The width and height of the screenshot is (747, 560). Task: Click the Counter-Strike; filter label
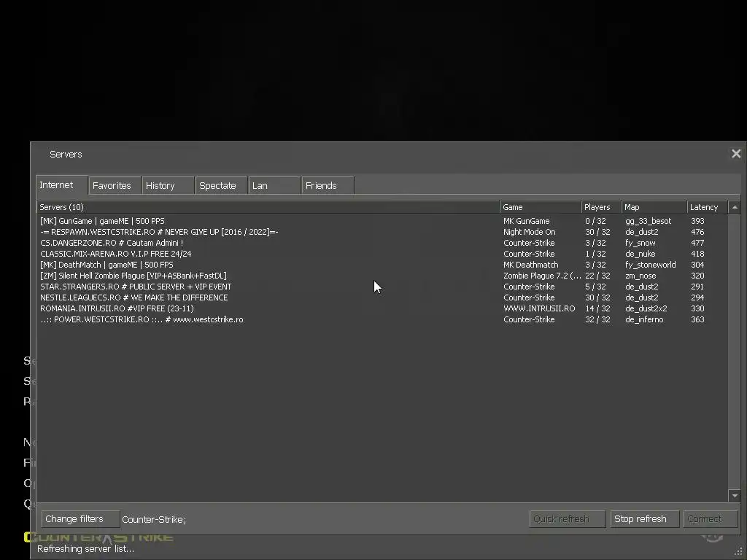coord(154,519)
